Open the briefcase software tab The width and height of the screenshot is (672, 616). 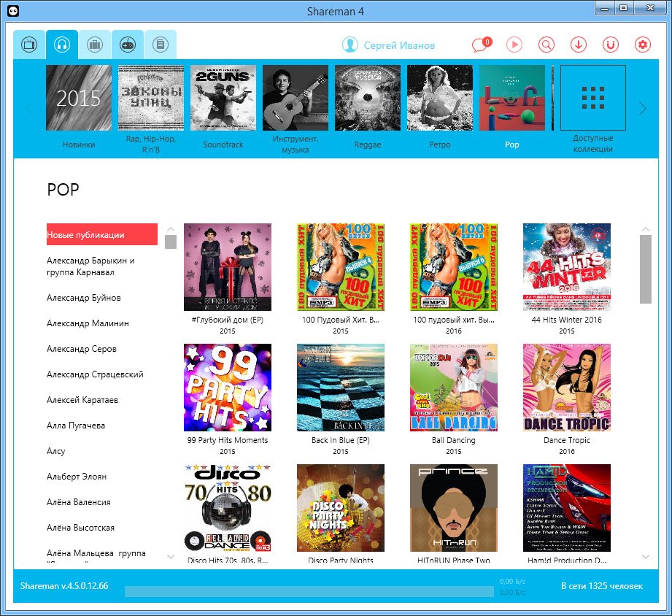pos(95,45)
